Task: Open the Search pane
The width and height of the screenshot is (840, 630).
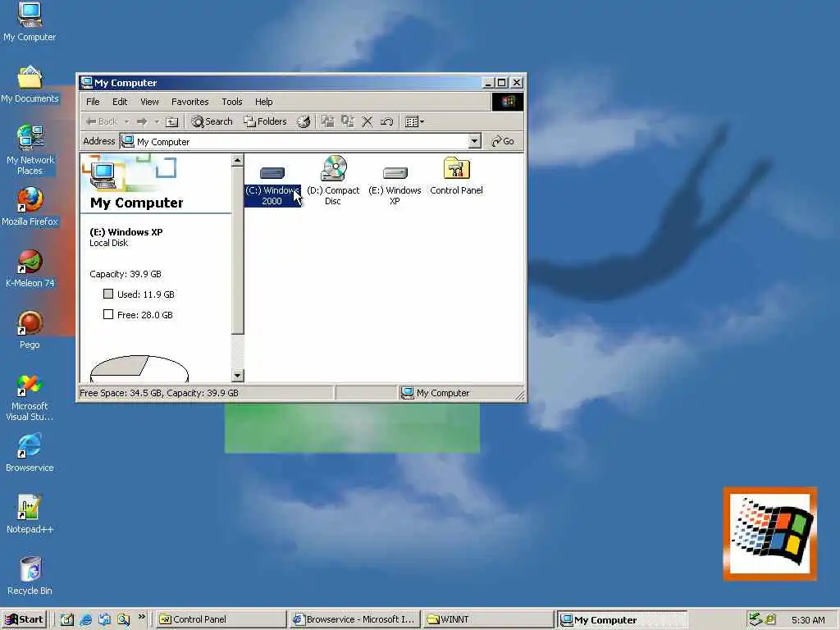Action: tap(212, 121)
